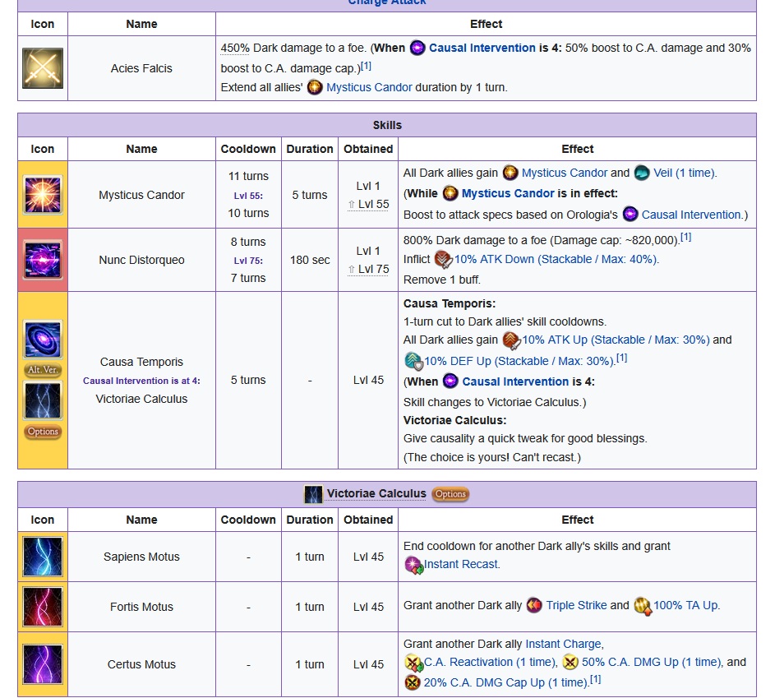The height and width of the screenshot is (698, 784).
Task: Open the Instant Charge link
Action: point(565,644)
